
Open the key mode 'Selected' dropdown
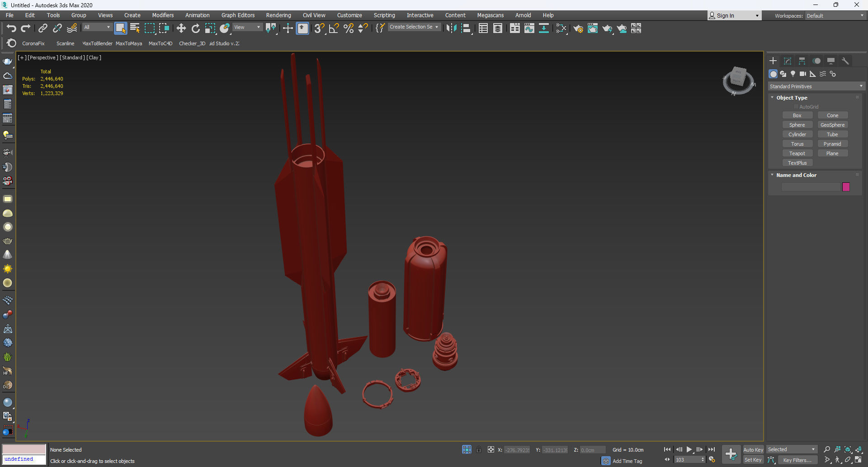pyautogui.click(x=791, y=449)
